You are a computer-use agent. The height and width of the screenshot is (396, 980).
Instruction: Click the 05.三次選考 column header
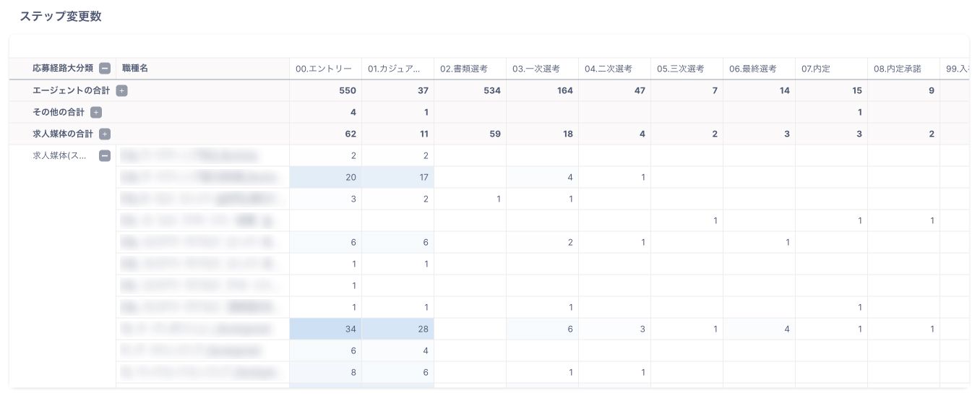pyautogui.click(x=681, y=69)
